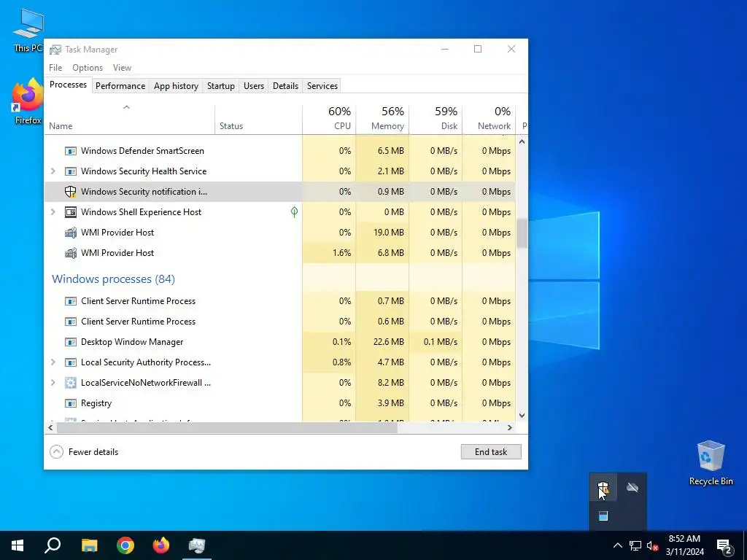The height and width of the screenshot is (560, 747).
Task: Click the icon of WMI Provider Host using 6.8 MB
Action: click(71, 253)
